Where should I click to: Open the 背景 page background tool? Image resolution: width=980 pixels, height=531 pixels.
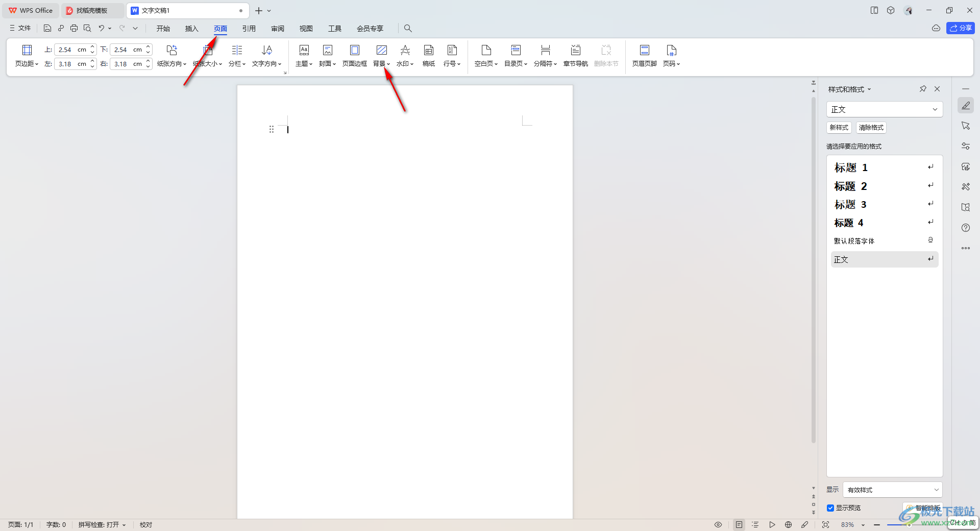[x=381, y=56]
